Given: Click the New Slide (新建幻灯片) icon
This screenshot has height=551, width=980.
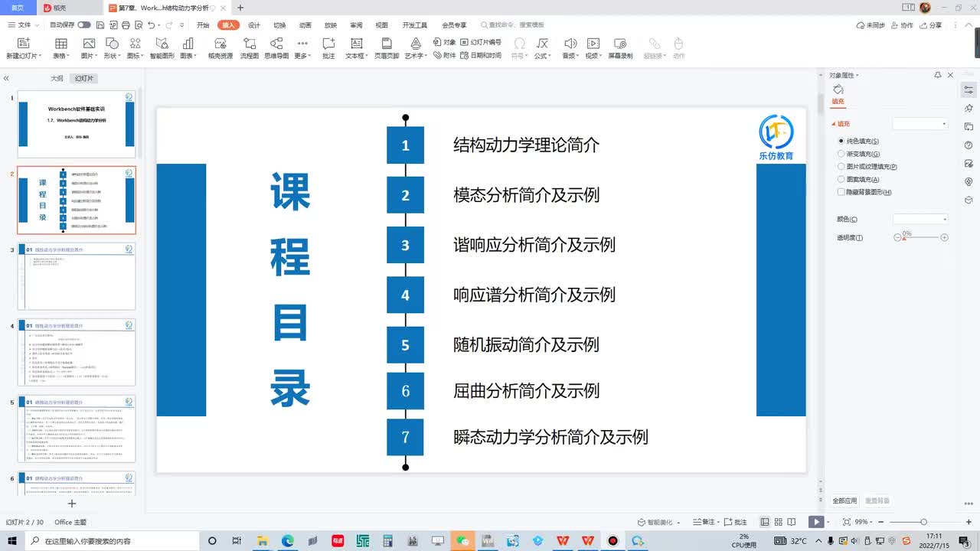Looking at the screenshot, I should click(x=23, y=44).
